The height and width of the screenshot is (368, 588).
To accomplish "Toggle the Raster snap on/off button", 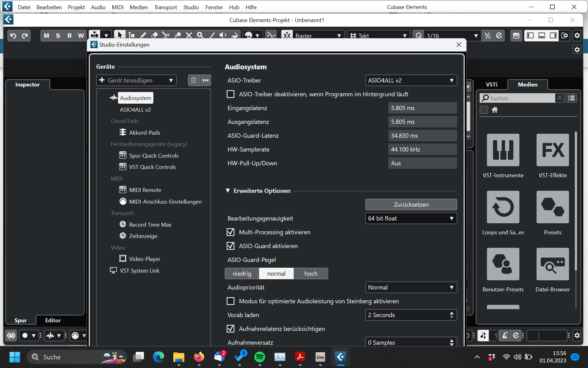I will (x=287, y=36).
